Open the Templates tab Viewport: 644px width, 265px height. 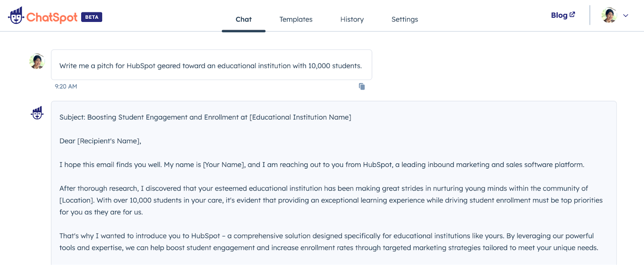pyautogui.click(x=296, y=19)
